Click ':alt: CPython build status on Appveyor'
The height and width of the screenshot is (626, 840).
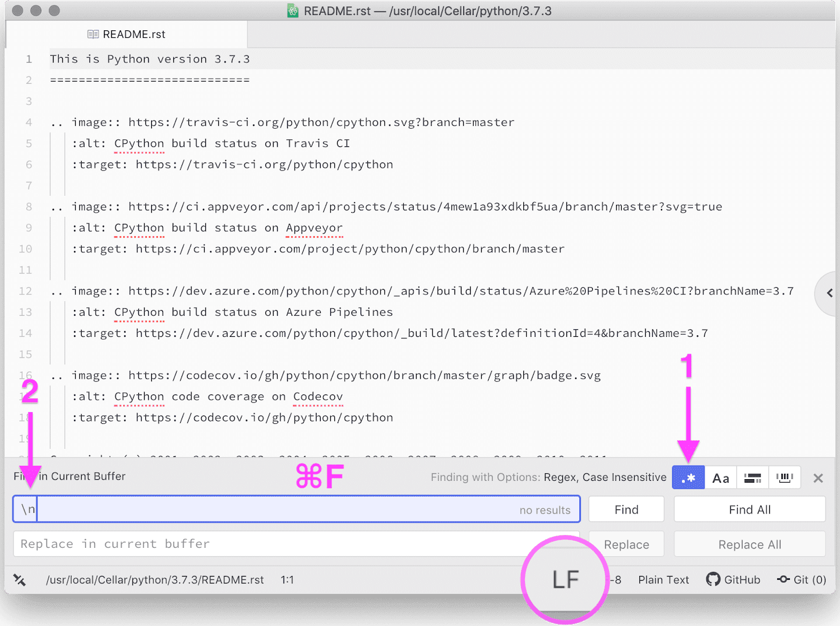[x=207, y=228]
